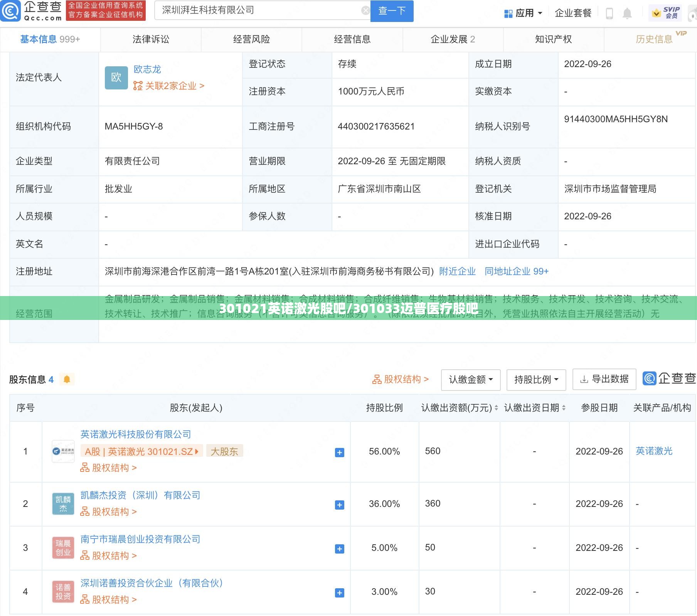This screenshot has height=616, width=697.
Task: Open 股权结构 link beside shareholder heading
Action: click(x=401, y=380)
